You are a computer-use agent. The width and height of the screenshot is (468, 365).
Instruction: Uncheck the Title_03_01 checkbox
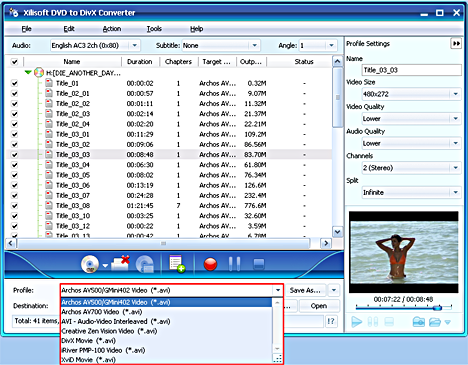click(14, 134)
